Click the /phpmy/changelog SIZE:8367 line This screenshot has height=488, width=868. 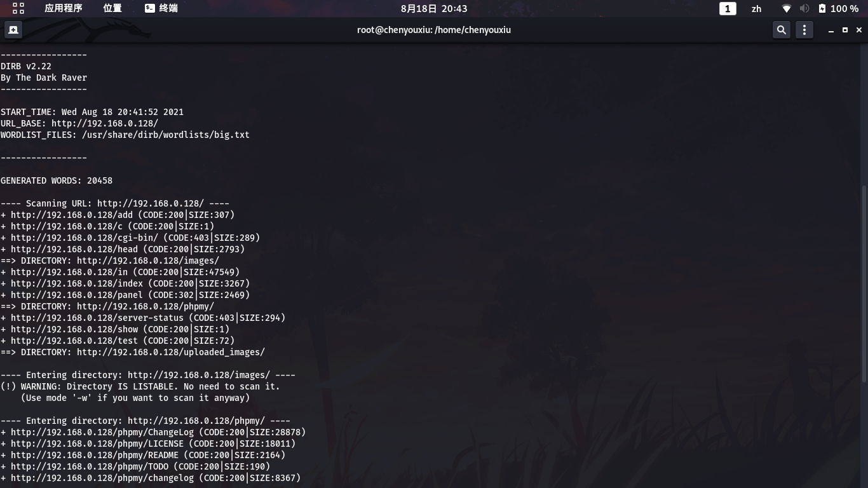click(151, 478)
